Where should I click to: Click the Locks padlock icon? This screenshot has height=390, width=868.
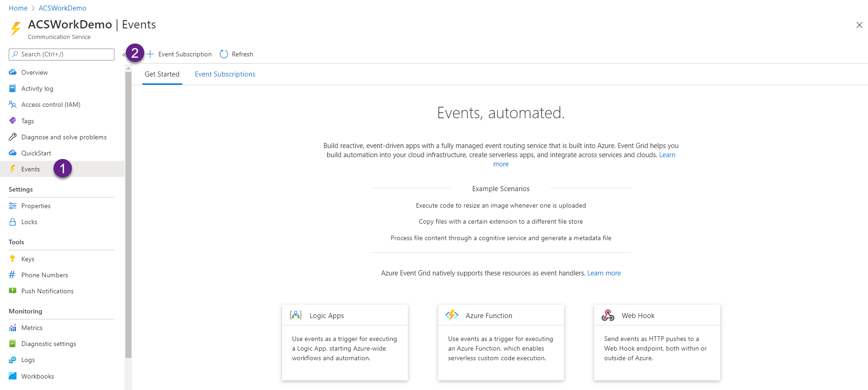point(13,222)
